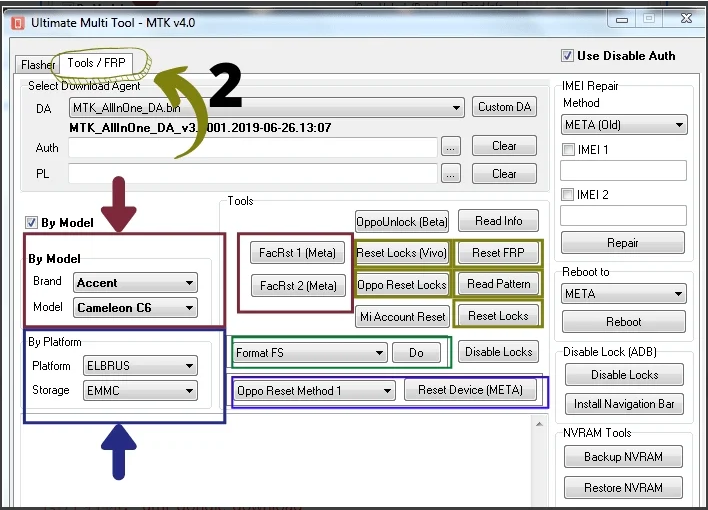708x510 pixels.
Task: Run FacRst 2 (Meta)
Action: point(298,285)
